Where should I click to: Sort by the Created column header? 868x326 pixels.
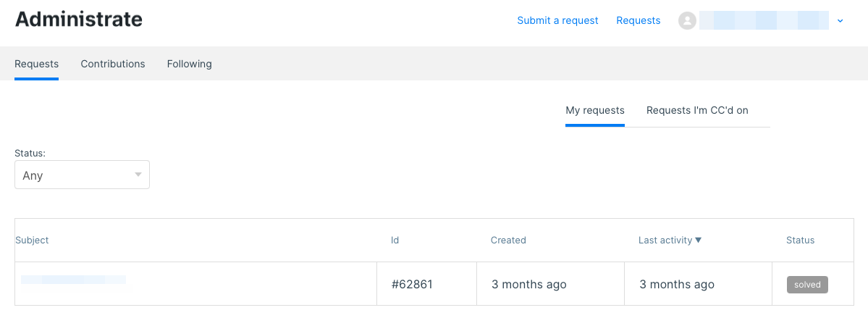(x=508, y=240)
